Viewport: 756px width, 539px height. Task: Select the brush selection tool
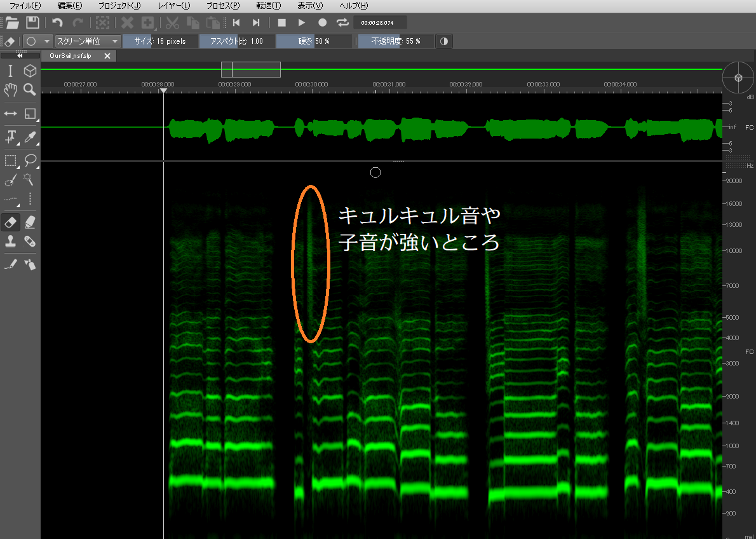tap(10, 180)
